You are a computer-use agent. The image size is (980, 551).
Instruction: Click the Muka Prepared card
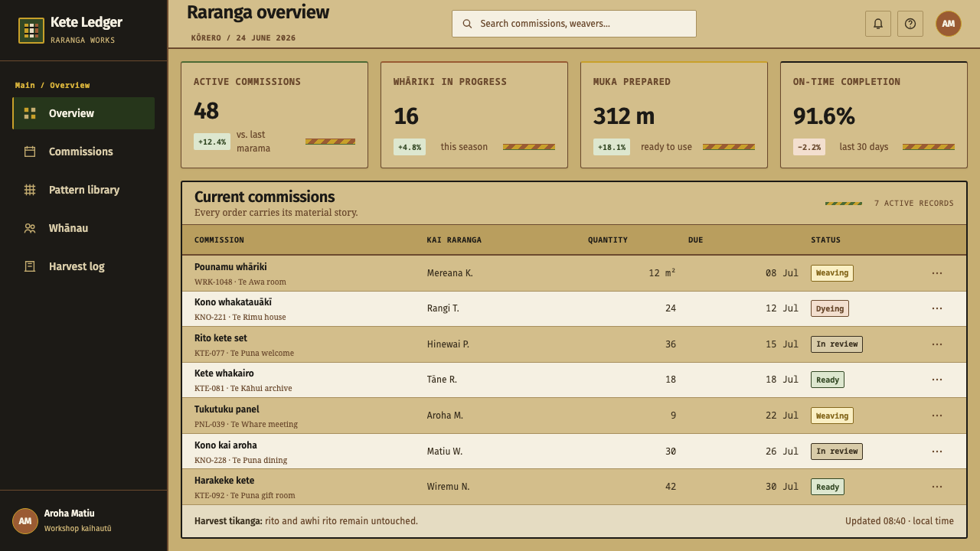click(x=674, y=115)
